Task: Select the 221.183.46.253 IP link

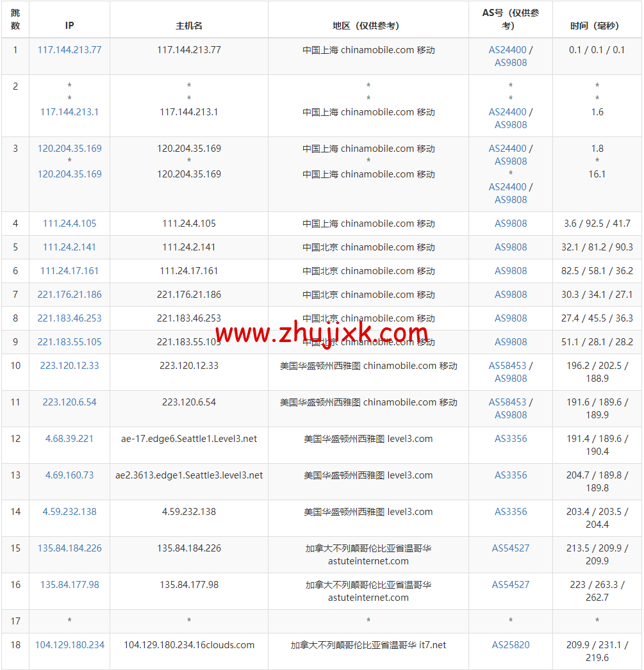Action: tap(69, 318)
